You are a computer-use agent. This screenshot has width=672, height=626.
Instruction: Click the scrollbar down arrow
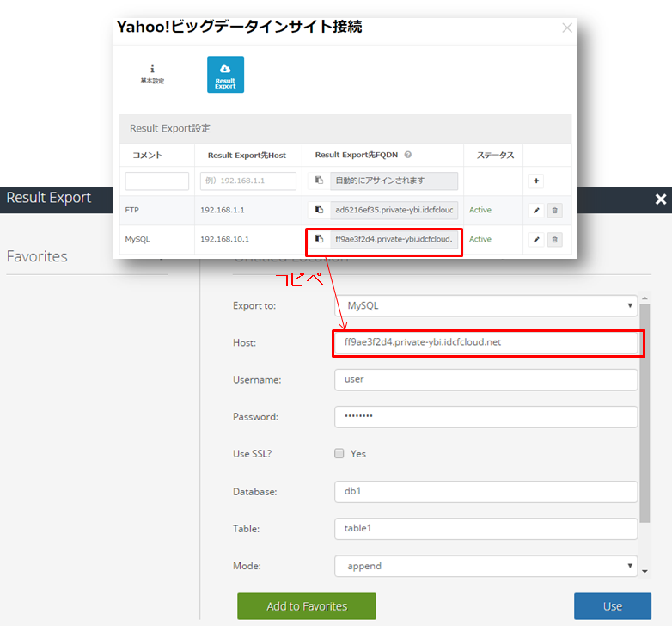[645, 571]
